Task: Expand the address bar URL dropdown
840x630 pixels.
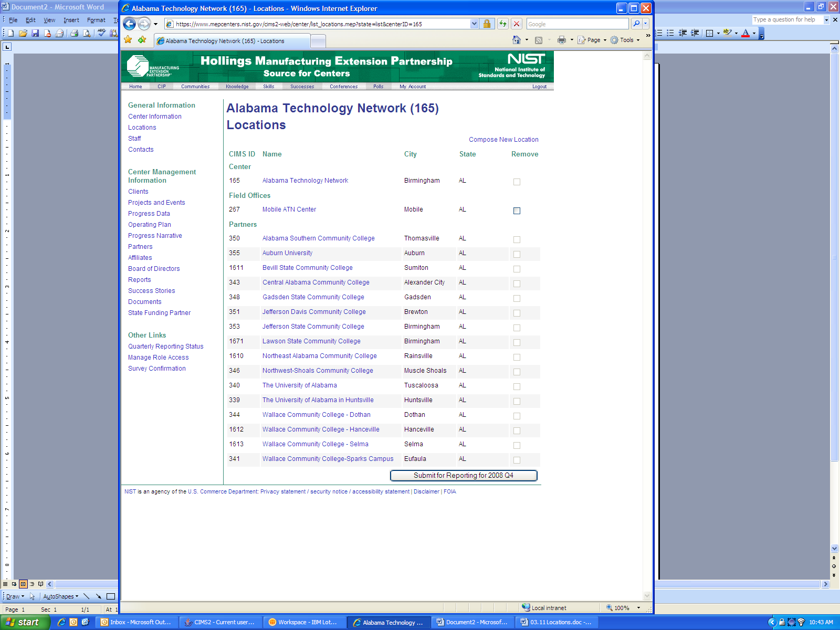Action: pyautogui.click(x=474, y=24)
